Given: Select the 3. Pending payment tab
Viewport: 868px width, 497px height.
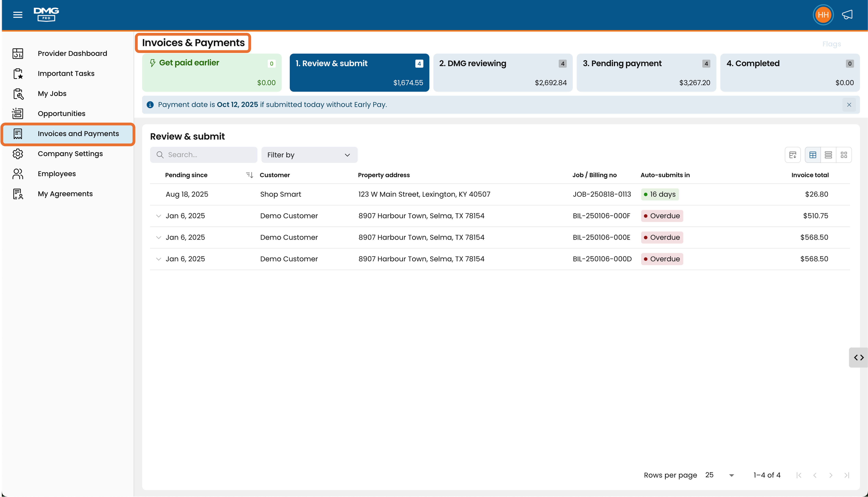Looking at the screenshot, I should [646, 73].
